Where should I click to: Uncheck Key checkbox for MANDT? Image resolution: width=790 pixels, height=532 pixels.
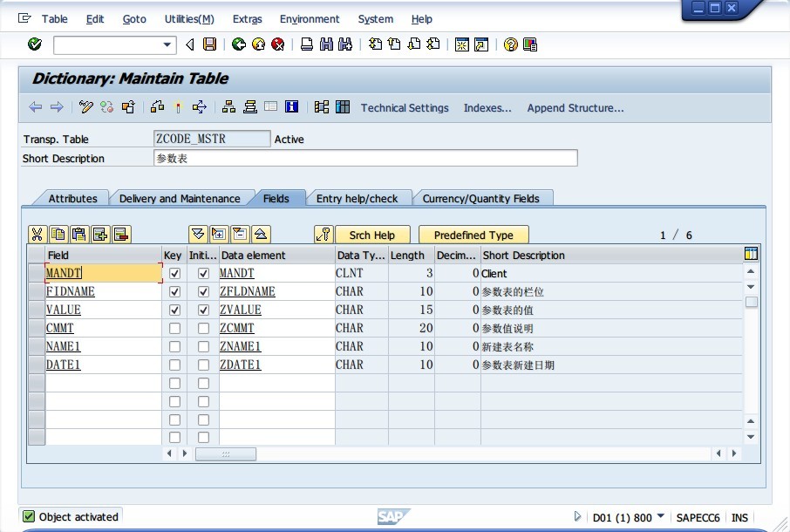[x=174, y=274]
